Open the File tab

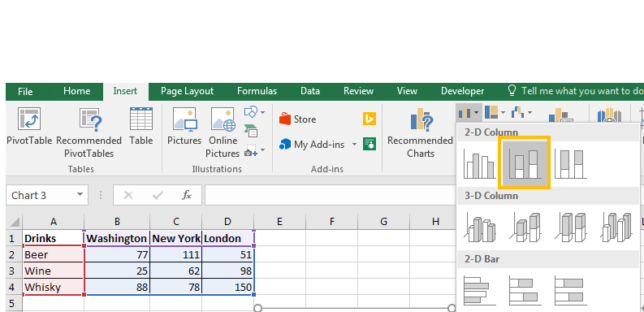[25, 91]
